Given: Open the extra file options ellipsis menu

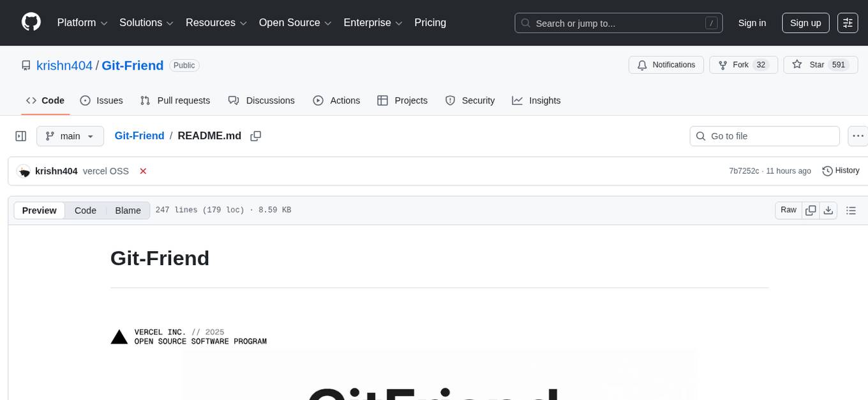Looking at the screenshot, I should [858, 136].
